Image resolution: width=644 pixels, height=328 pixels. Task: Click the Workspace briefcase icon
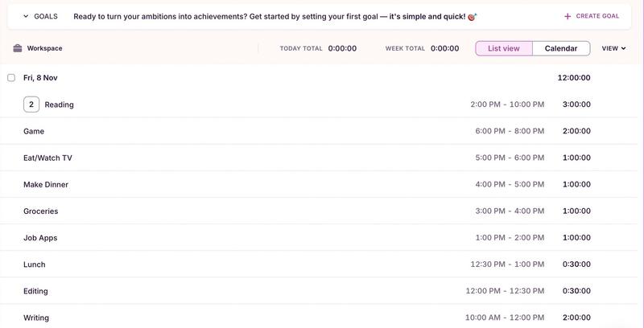point(18,48)
